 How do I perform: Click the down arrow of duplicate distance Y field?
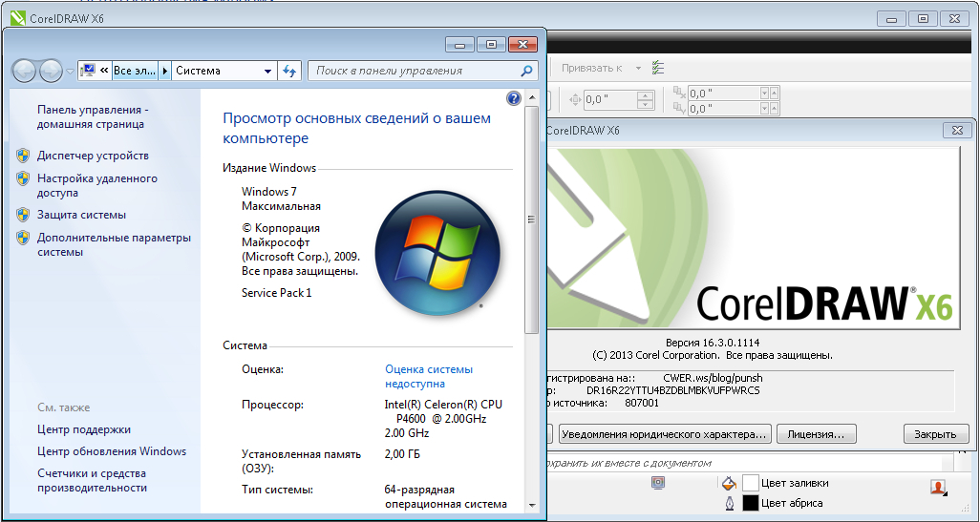[x=764, y=109]
